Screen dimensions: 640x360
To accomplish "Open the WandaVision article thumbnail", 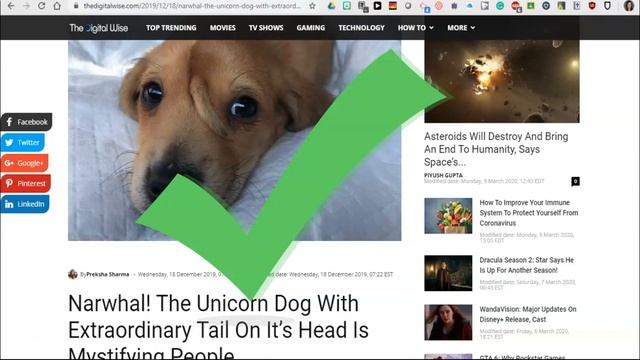I will point(448,322).
